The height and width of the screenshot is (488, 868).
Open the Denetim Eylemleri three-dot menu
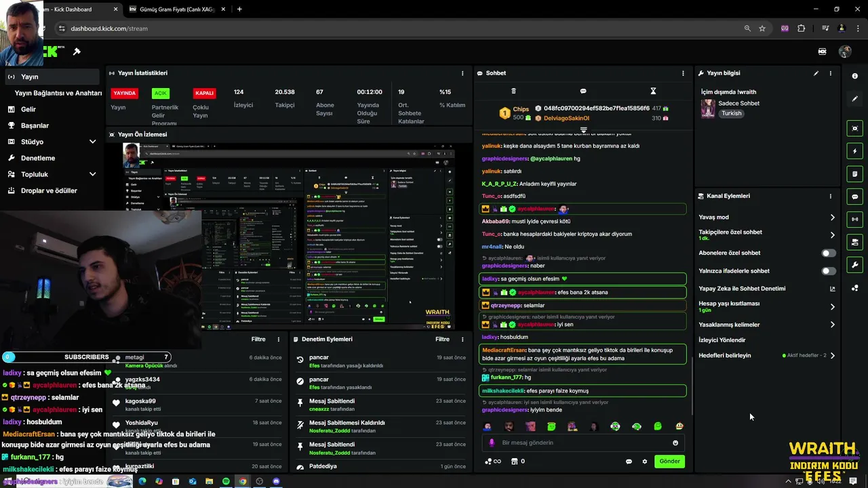click(x=462, y=339)
